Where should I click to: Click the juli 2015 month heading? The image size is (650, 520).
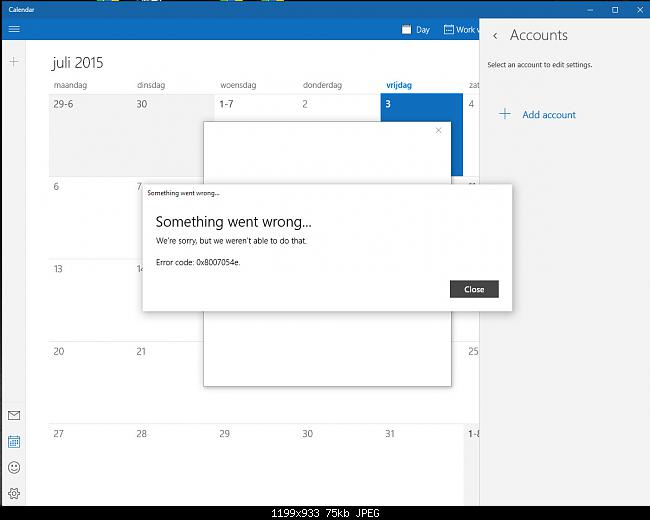(x=78, y=63)
